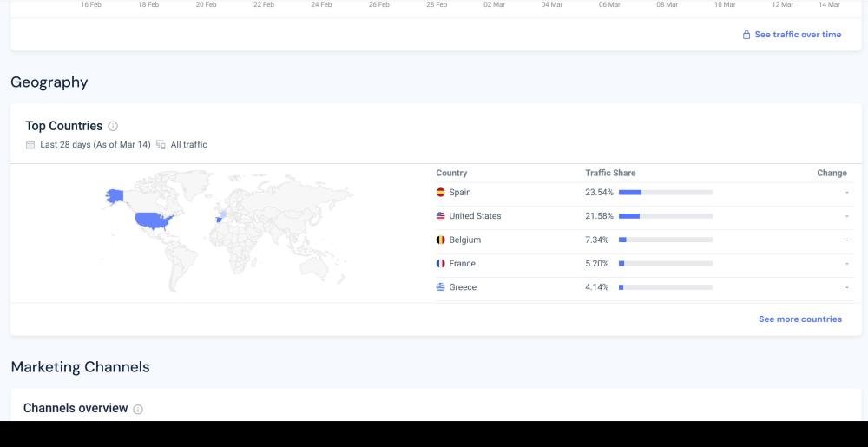868x447 pixels.
Task: Click the Greece flag icon
Action: (x=440, y=287)
